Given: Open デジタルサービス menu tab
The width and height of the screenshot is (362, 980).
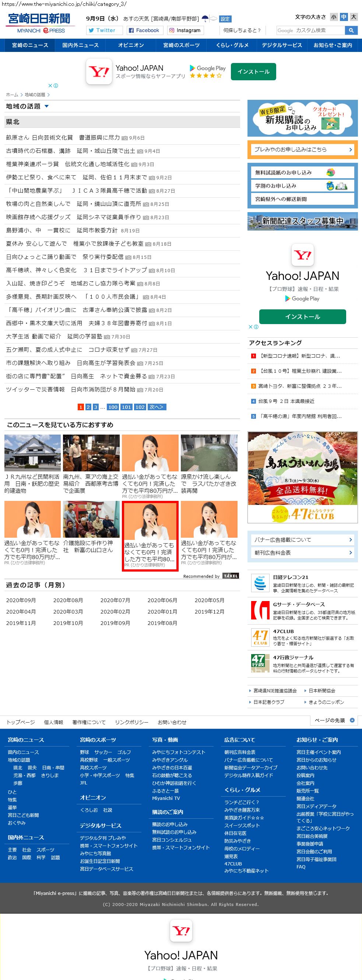Looking at the screenshot, I should point(282,45).
